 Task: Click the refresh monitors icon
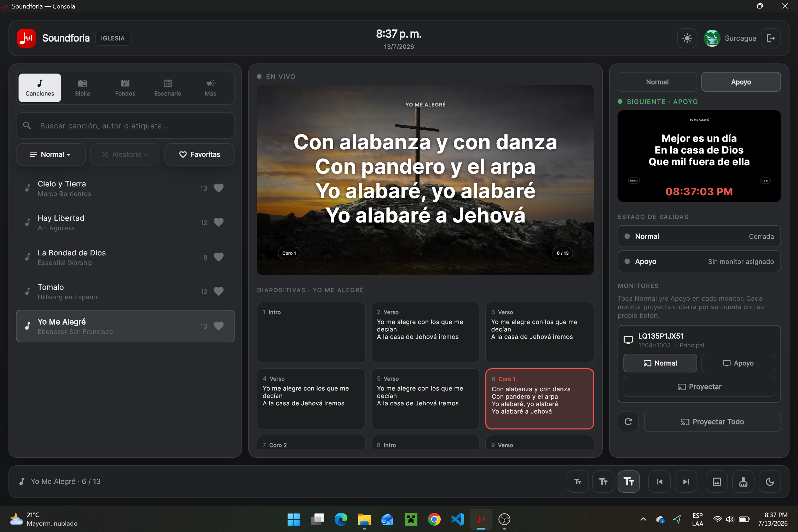click(x=628, y=422)
